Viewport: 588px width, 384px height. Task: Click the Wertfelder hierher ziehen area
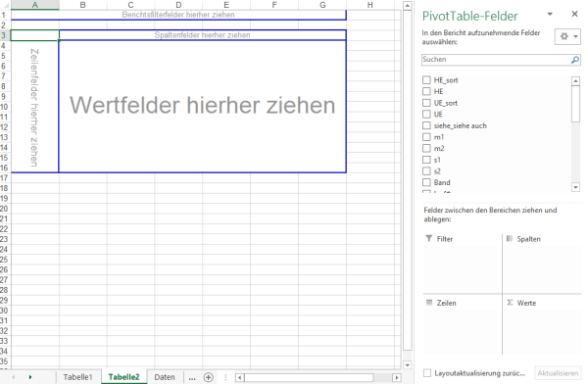[x=203, y=106]
